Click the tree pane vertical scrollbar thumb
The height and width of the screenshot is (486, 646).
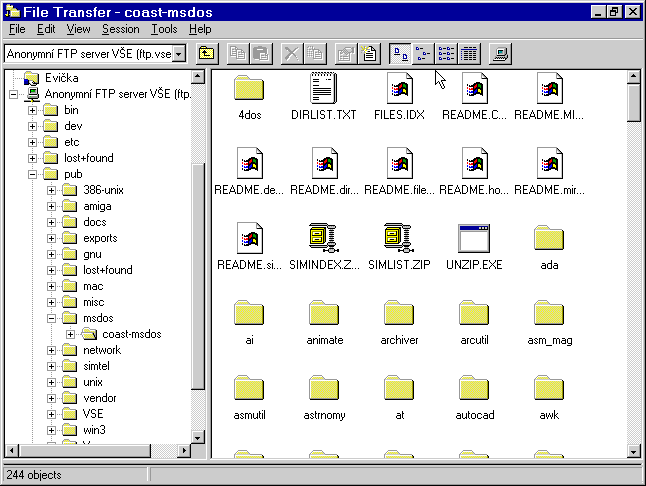198,277
